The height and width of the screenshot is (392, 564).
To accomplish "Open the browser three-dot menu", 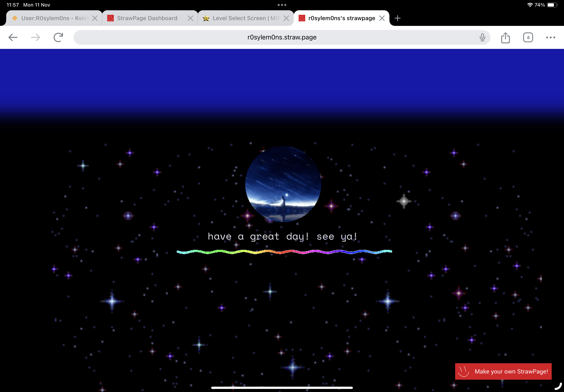I will click(x=550, y=37).
